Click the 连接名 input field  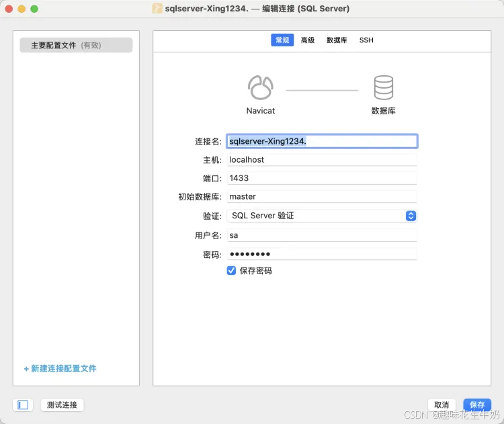click(322, 141)
